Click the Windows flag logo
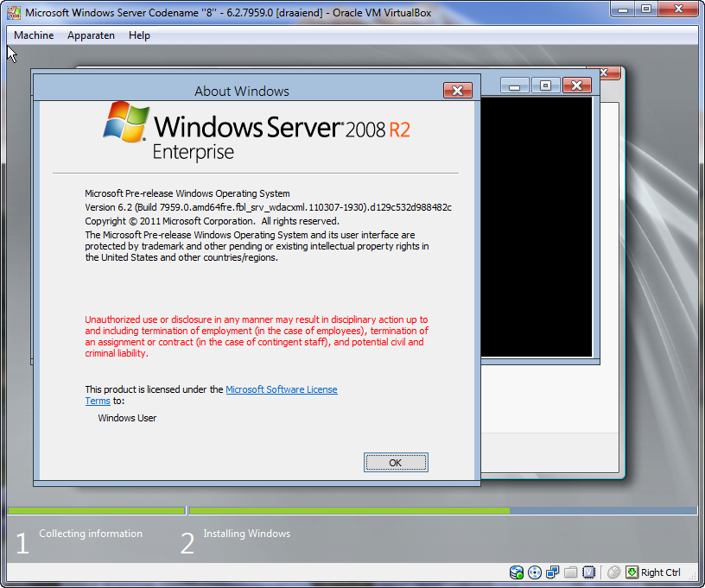 coord(126,121)
